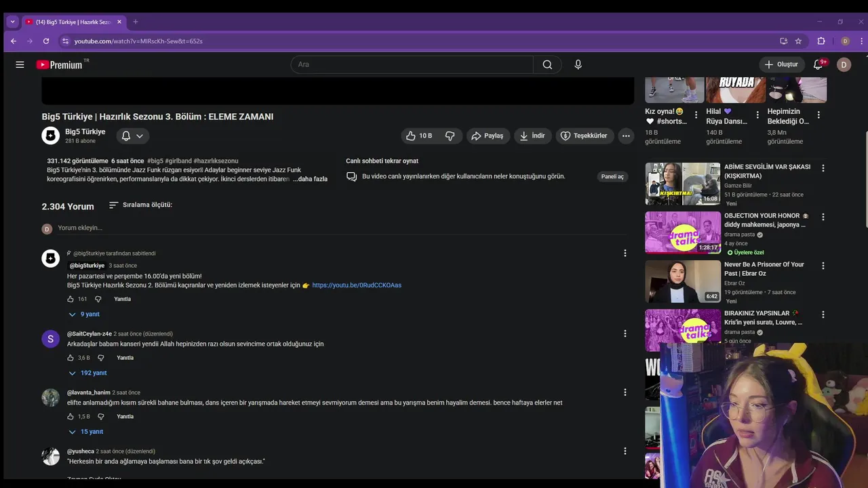This screenshot has height=488, width=868.
Task: Open ABİME SEVGİLİM VAR ŞAKASI thumbnail
Action: click(683, 184)
